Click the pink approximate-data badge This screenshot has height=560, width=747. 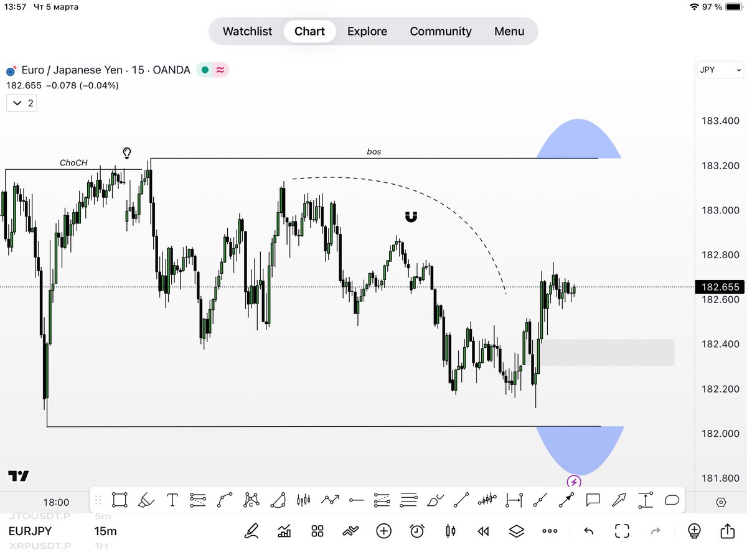pyautogui.click(x=220, y=70)
